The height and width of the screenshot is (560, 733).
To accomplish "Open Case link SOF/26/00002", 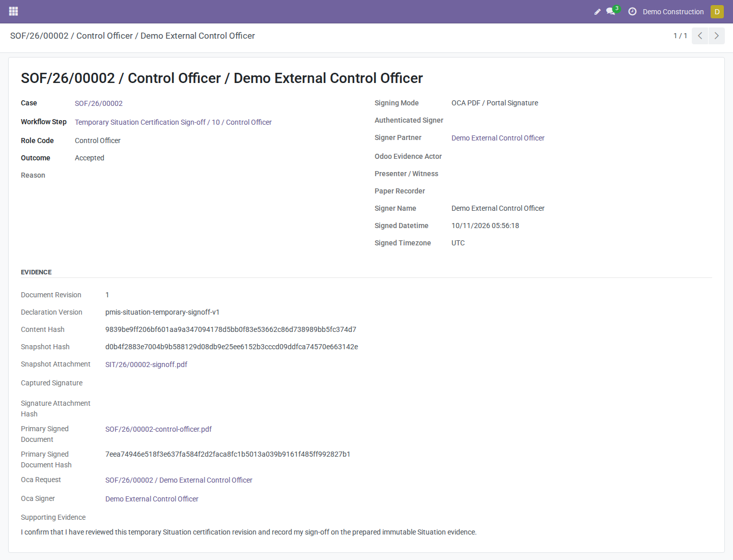I will (x=99, y=103).
